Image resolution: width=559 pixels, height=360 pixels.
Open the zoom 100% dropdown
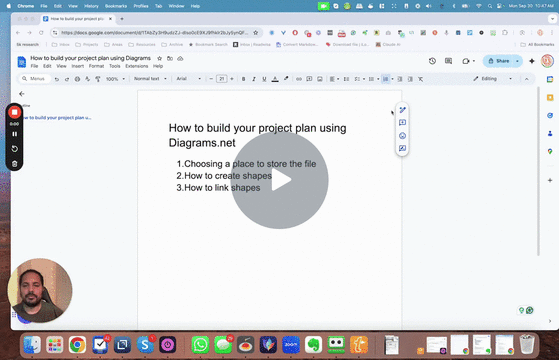[x=115, y=79]
